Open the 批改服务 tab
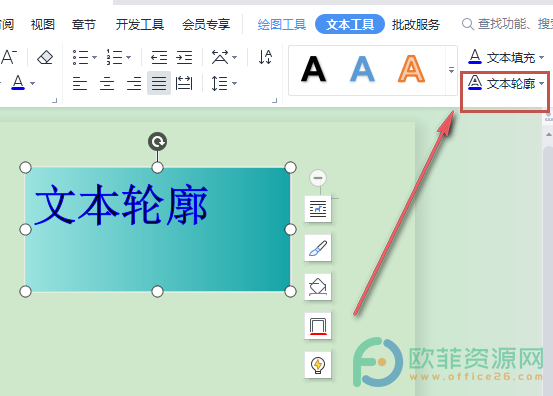553x396 pixels. [415, 24]
